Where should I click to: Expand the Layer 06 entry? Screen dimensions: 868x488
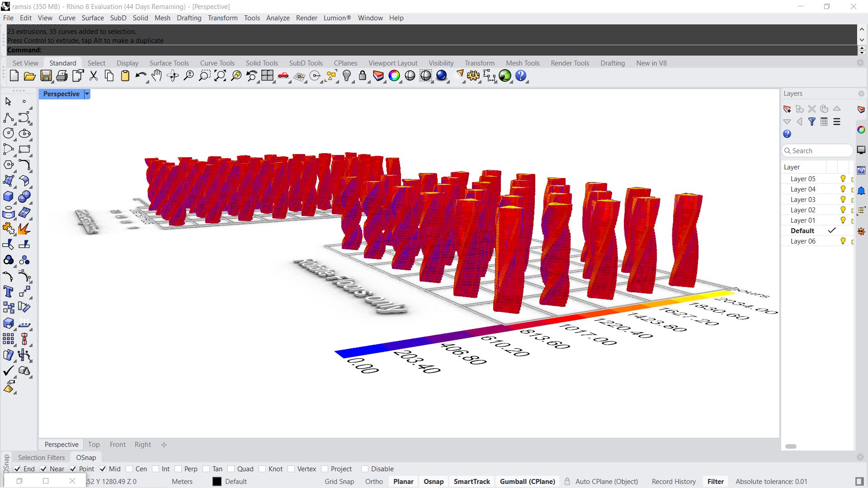tap(787, 241)
